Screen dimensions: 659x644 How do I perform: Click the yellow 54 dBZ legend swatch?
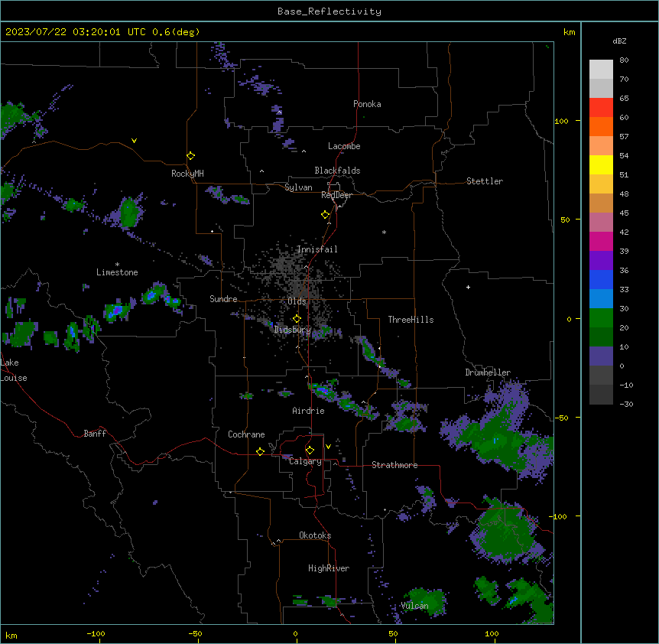click(601, 164)
